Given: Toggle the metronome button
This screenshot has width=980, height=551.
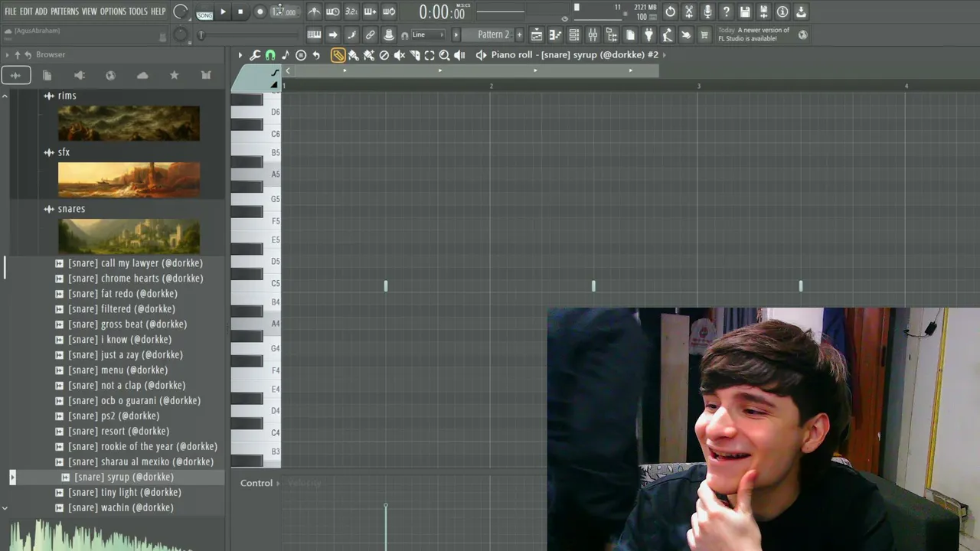Looking at the screenshot, I should 314,11.
